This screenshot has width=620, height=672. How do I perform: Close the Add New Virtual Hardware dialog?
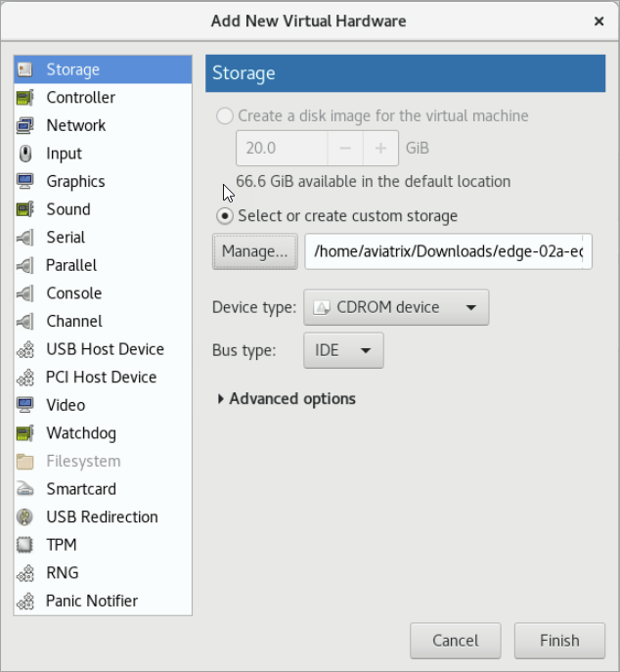click(599, 21)
